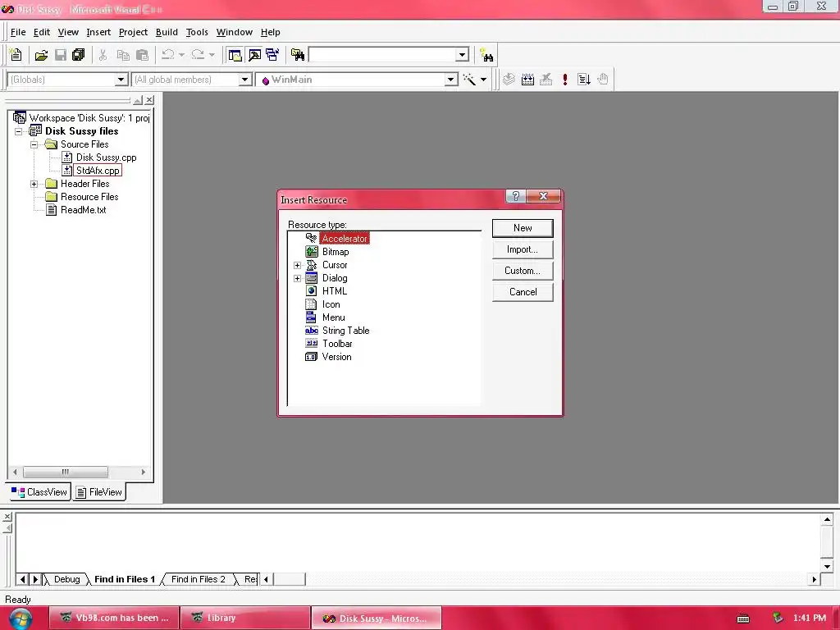Open the Project menu
Image resolution: width=840 pixels, height=630 pixels.
[x=133, y=32]
